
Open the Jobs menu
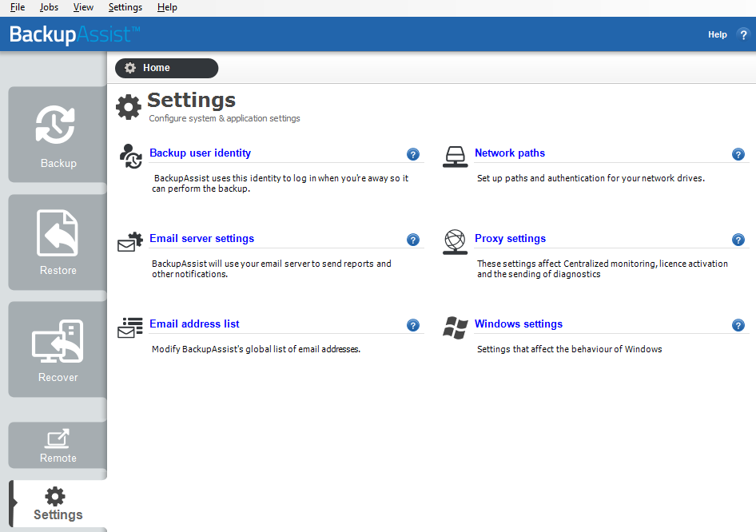[49, 7]
